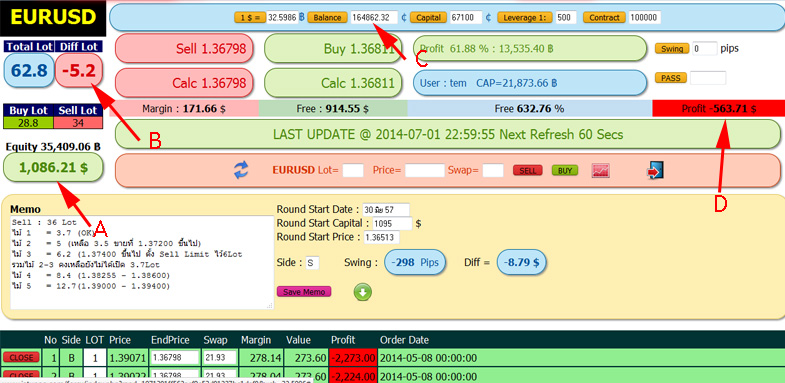Image resolution: width=785 pixels, height=383 pixels.
Task: Edit the LOT field of order 1
Action: 94,357
